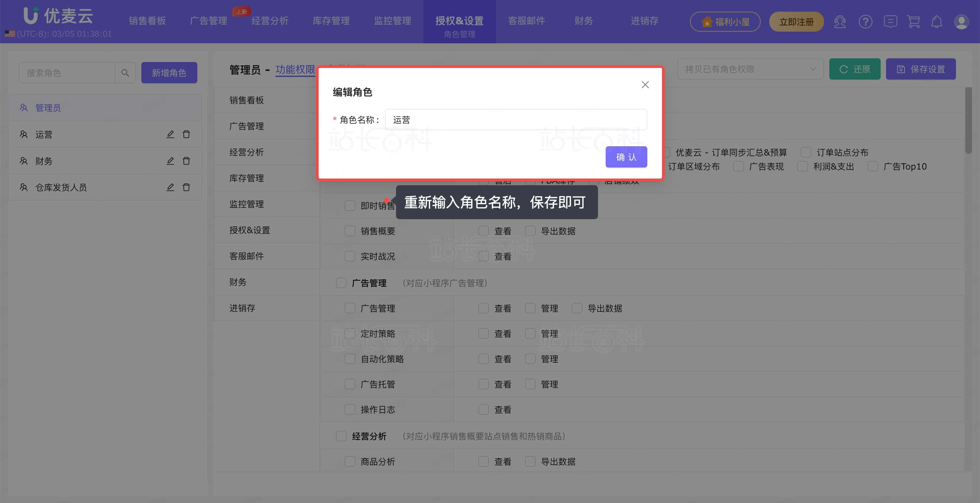Select 库存管理 in the left permission list
The image size is (980, 503).
[247, 178]
